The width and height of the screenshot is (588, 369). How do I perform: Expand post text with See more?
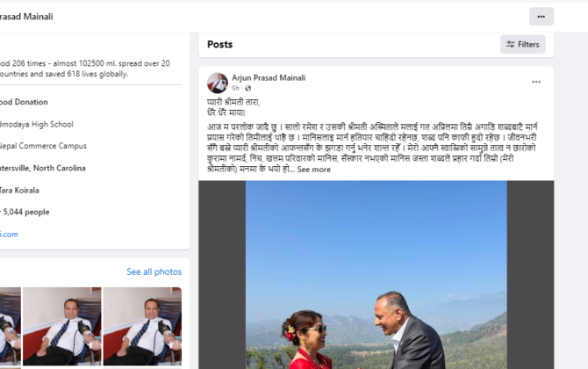(314, 170)
